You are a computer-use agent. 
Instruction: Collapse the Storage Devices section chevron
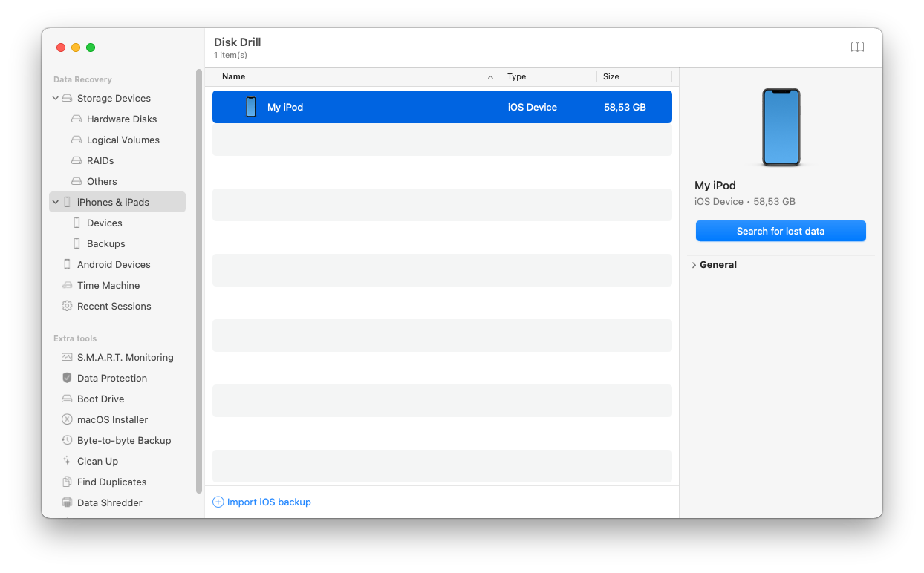pos(55,98)
